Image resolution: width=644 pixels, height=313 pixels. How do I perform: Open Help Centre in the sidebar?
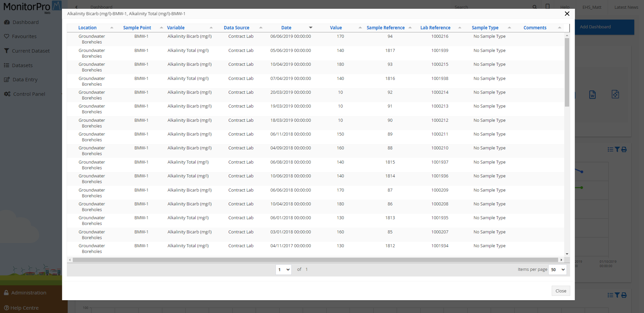point(21,308)
